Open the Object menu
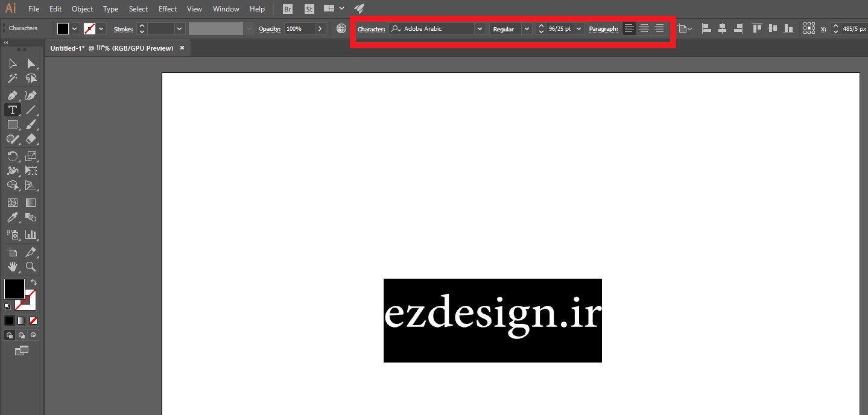 pyautogui.click(x=83, y=9)
